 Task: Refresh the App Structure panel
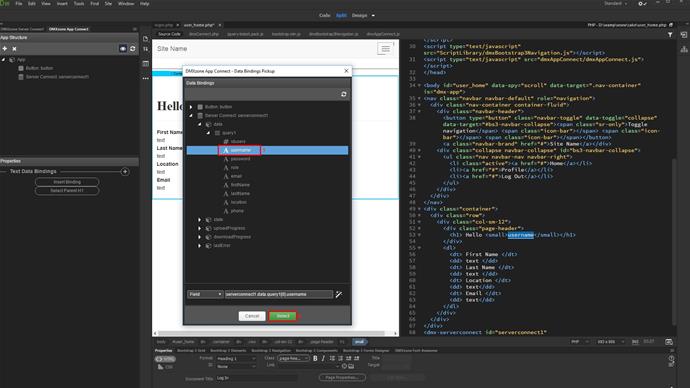132,48
